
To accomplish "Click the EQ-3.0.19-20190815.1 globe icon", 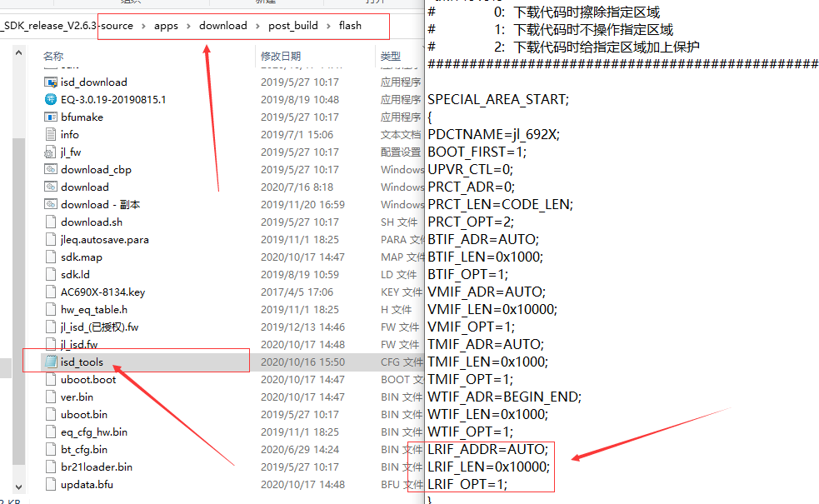I will click(51, 99).
